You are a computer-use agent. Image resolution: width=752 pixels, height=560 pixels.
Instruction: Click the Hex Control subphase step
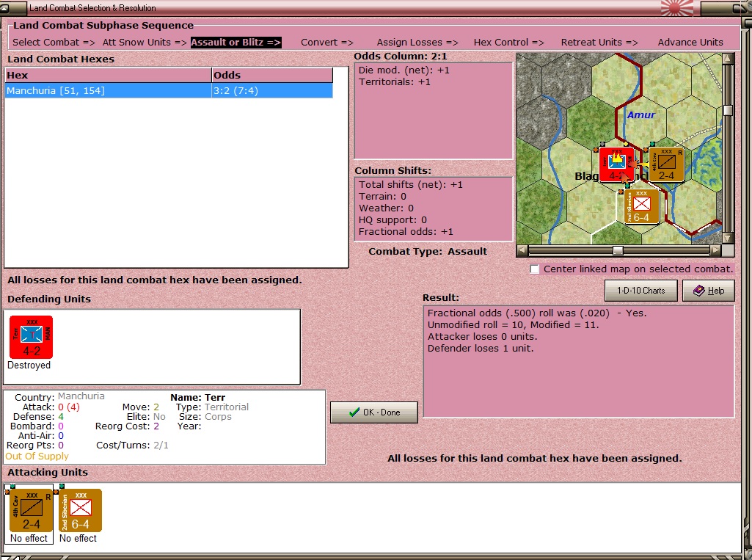509,43
